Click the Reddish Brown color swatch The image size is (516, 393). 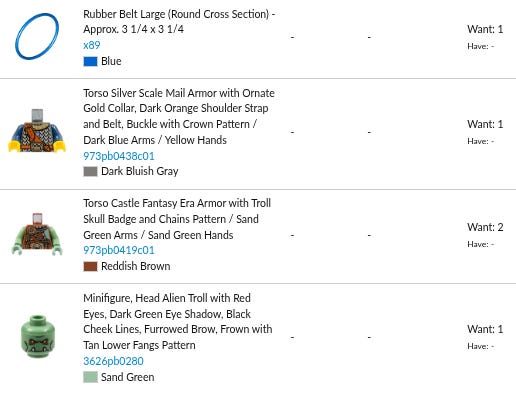click(90, 267)
